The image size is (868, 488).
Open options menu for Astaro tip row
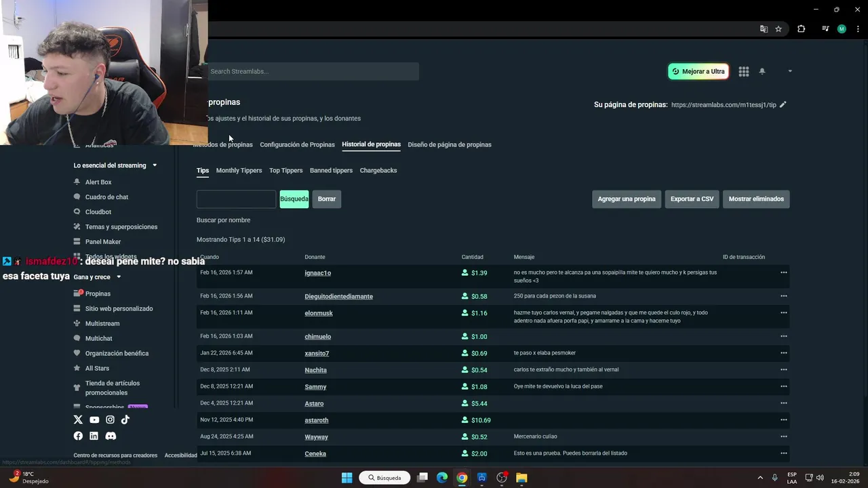coord(783,403)
